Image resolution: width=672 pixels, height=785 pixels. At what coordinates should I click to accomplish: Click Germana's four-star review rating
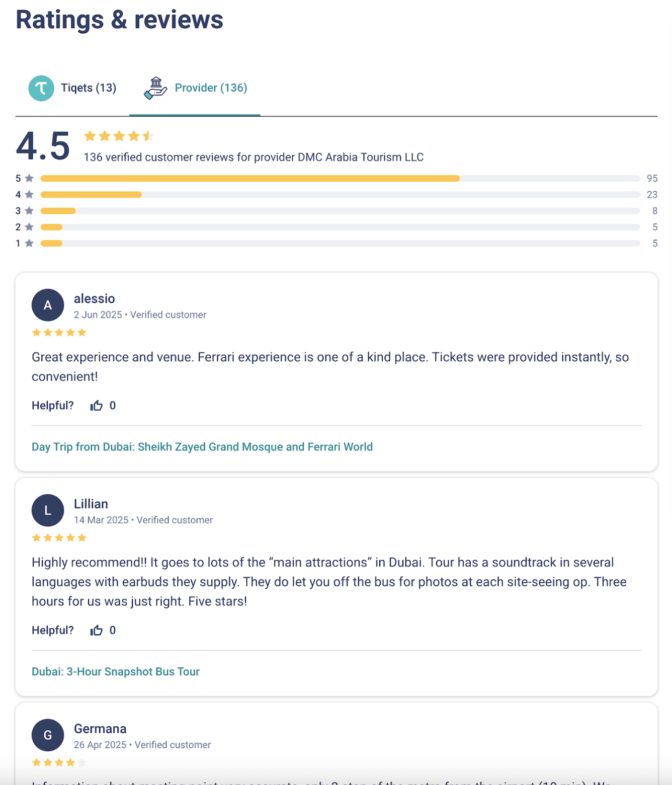click(x=59, y=763)
